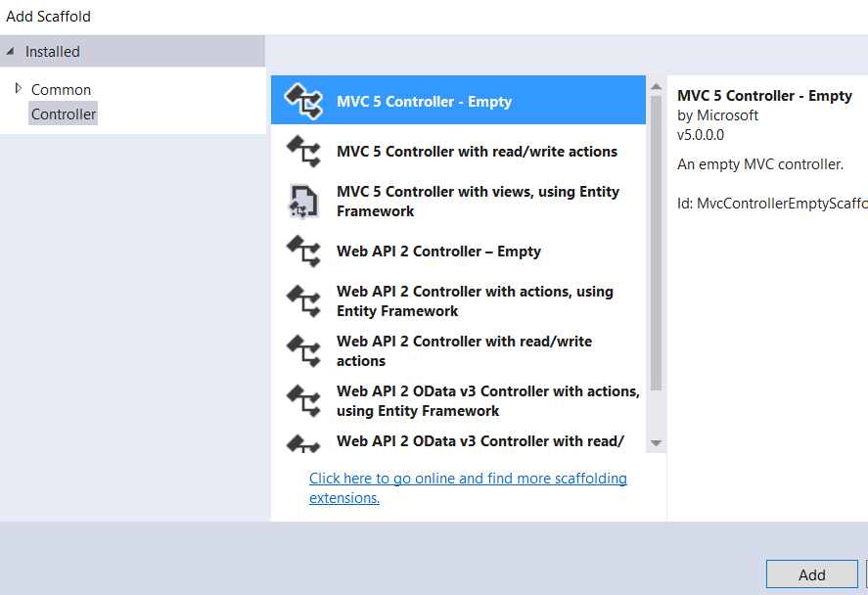The height and width of the screenshot is (595, 868).
Task: Click the bottom OData v3 Controller icon
Action: point(303,443)
